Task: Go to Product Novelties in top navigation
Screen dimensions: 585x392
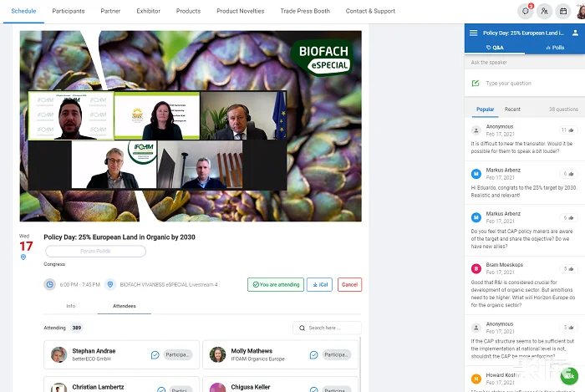Action: (x=240, y=11)
